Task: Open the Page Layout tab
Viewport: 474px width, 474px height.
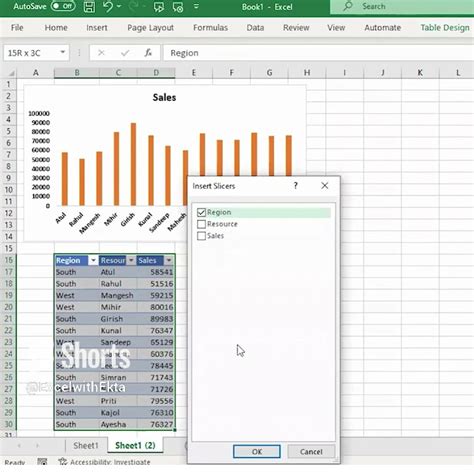Action: (x=150, y=28)
